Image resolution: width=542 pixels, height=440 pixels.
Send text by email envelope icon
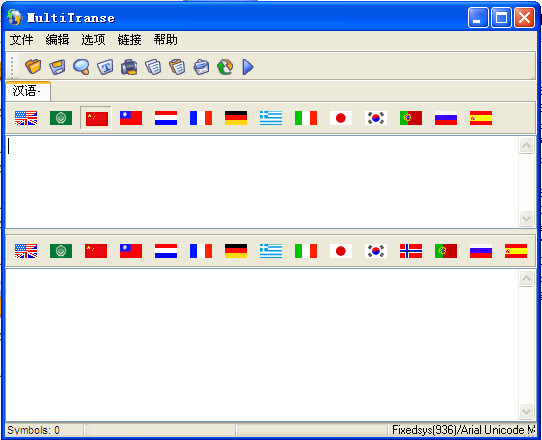pyautogui.click(x=201, y=67)
